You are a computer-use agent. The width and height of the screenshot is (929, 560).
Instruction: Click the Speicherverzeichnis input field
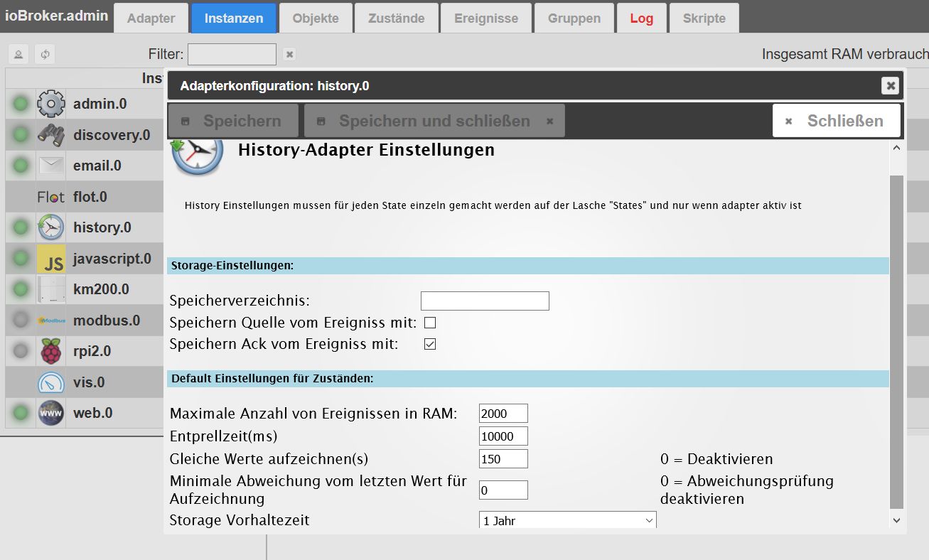[485, 301]
